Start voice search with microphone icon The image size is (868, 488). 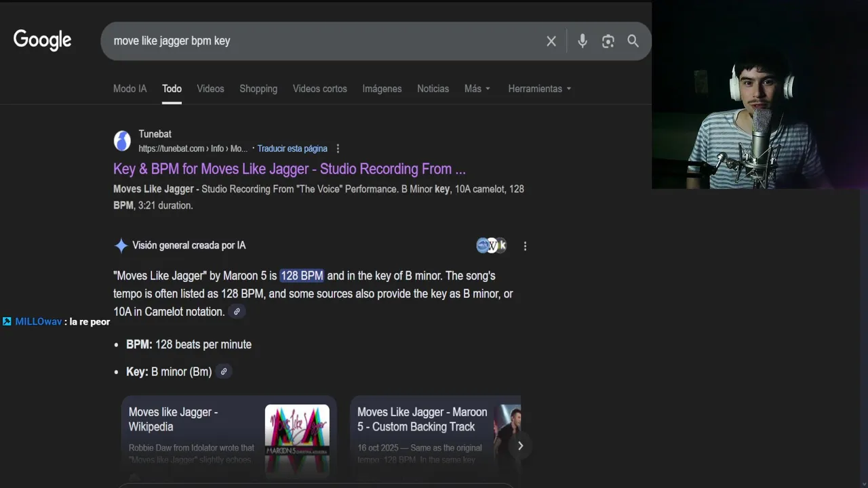coord(582,41)
